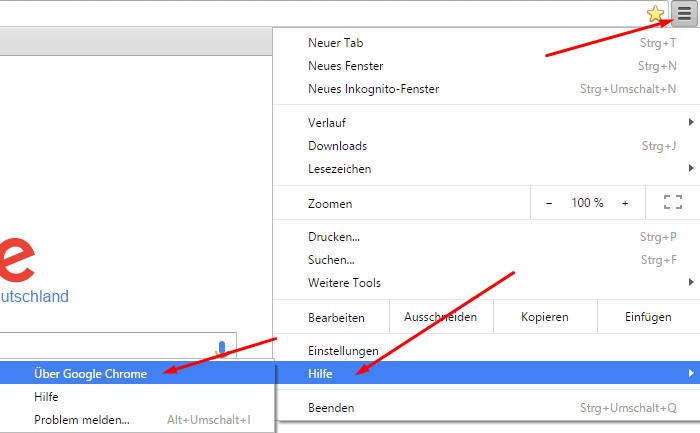Image resolution: width=700 pixels, height=433 pixels.
Task: Click the Ausschneiden button
Action: click(x=441, y=317)
